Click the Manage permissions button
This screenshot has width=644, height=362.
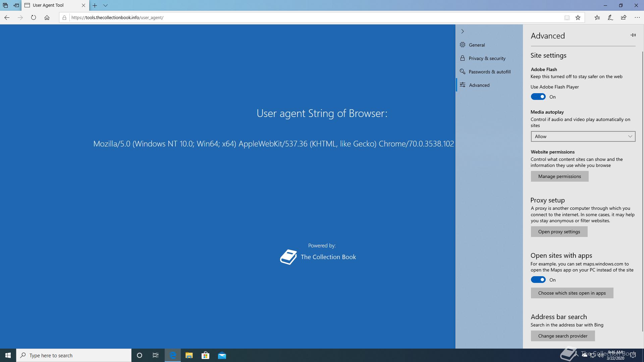(x=559, y=176)
